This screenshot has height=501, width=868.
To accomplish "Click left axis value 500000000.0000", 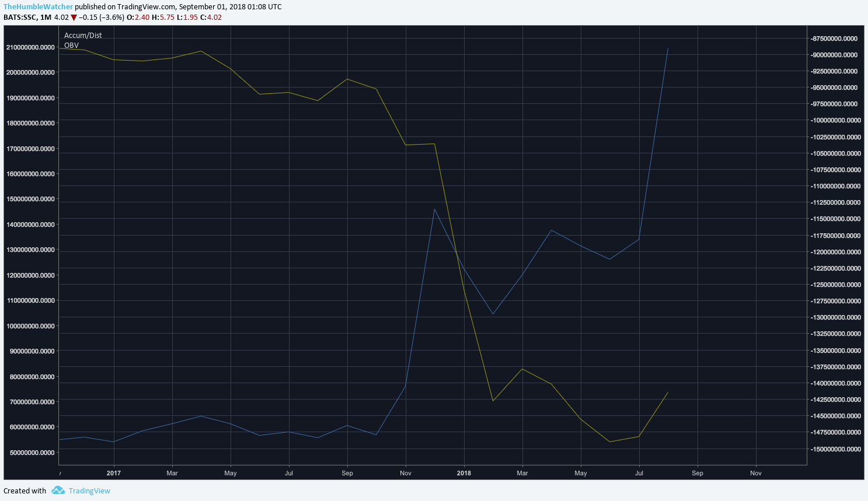I will click(33, 453).
